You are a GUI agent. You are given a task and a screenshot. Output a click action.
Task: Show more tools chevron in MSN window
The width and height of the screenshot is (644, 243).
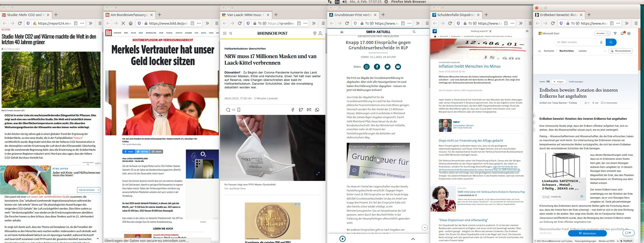pos(627,23)
